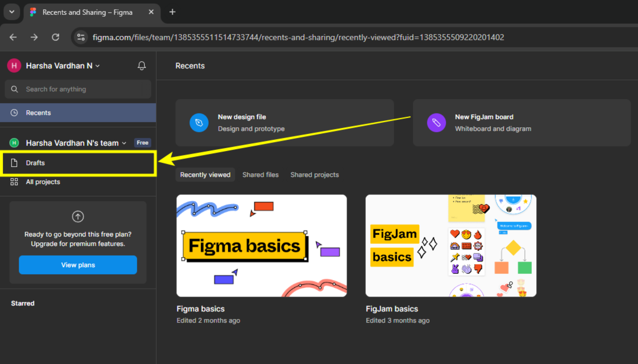Switch to Shared projects tab
This screenshot has width=638, height=364.
coord(315,175)
